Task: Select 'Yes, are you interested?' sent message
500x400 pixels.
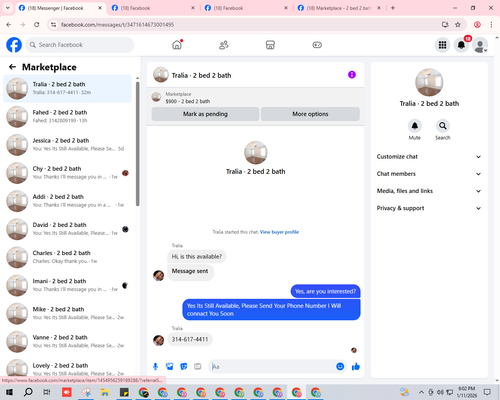Action: [x=325, y=291]
